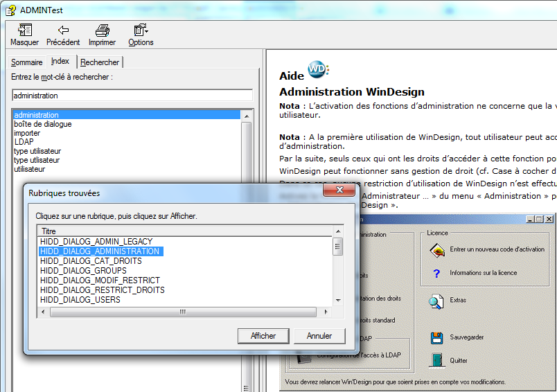Screen dimensions: 557x392
Task: Click the topics list scroll-right arrow
Action: click(x=326, y=312)
